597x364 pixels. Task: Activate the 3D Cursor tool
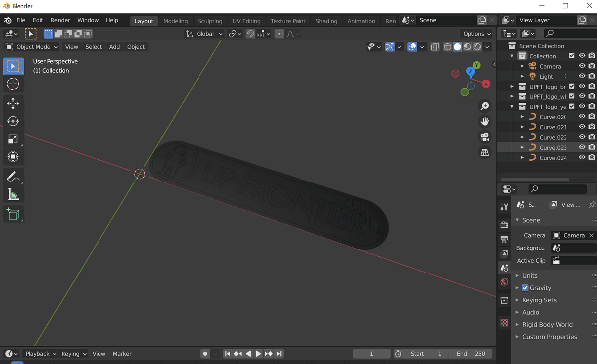point(13,84)
